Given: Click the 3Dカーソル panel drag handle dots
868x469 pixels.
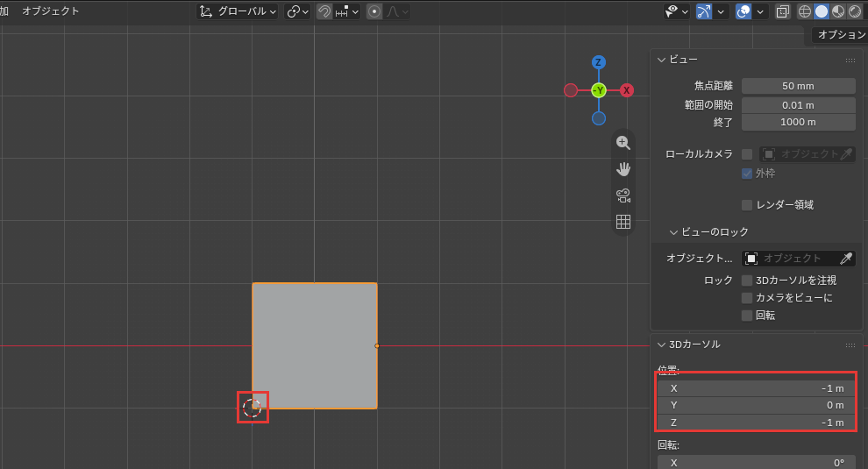Looking at the screenshot, I should tap(850, 345).
